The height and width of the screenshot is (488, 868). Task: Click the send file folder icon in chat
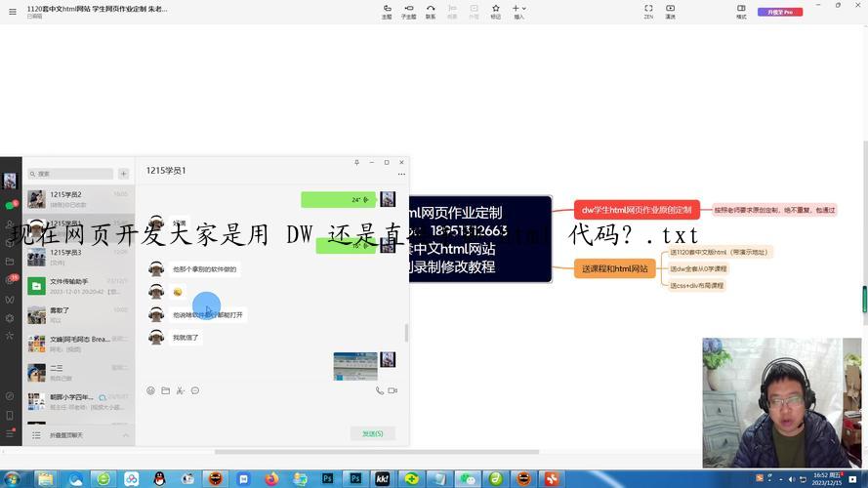166,390
